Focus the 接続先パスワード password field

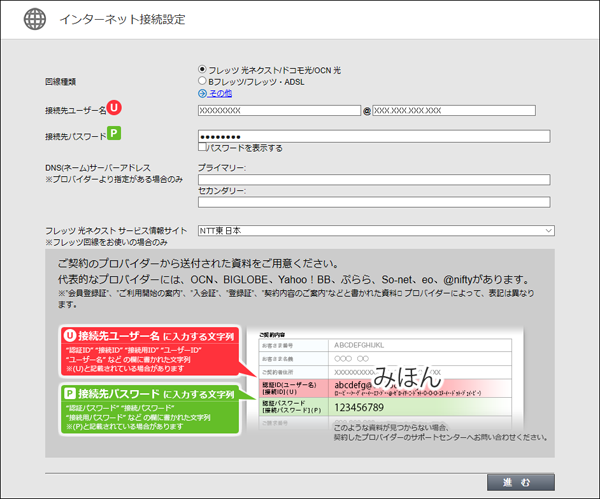pos(374,136)
